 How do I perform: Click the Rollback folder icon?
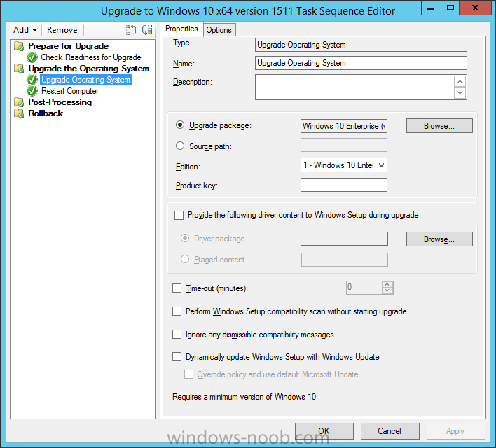[19, 113]
